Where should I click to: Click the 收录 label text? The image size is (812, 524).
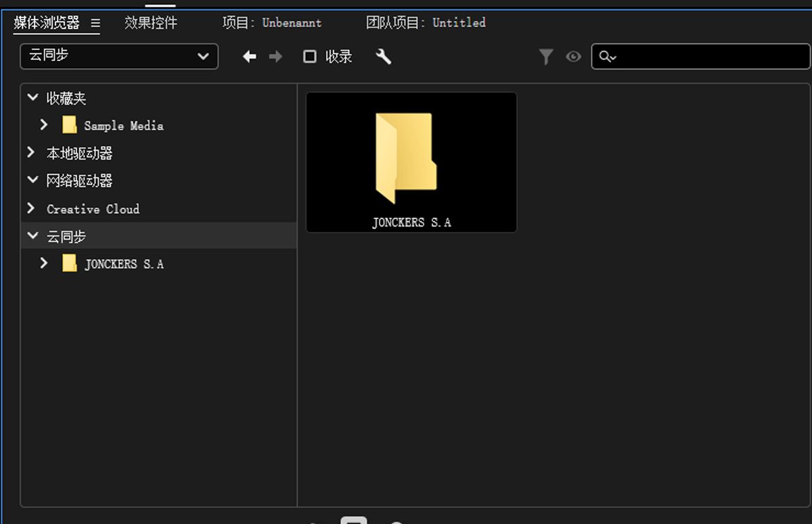[x=338, y=57]
